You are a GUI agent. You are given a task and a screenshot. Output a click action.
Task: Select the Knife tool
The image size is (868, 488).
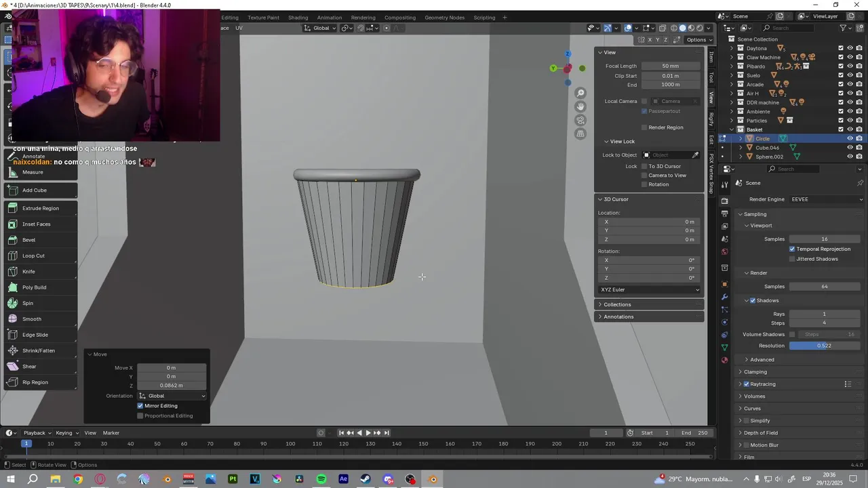point(28,272)
